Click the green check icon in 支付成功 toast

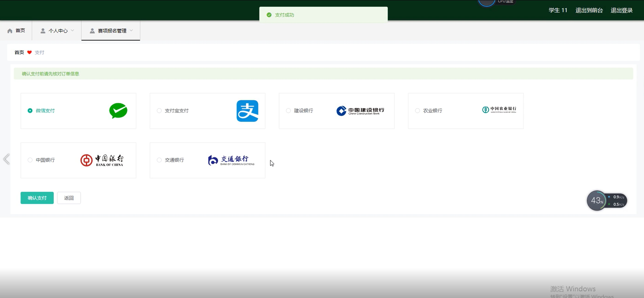(269, 15)
